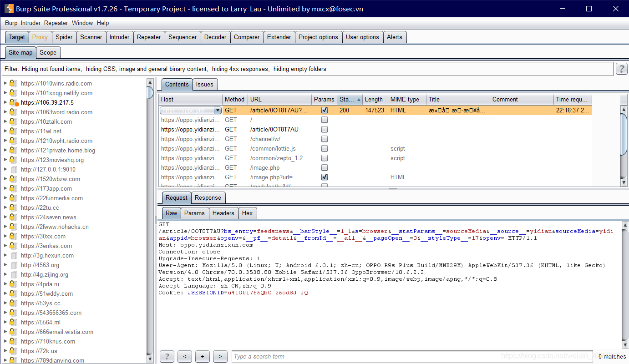Viewport: 629px width, 364px height.
Task: Switch to the Proxy tab
Action: [40, 37]
